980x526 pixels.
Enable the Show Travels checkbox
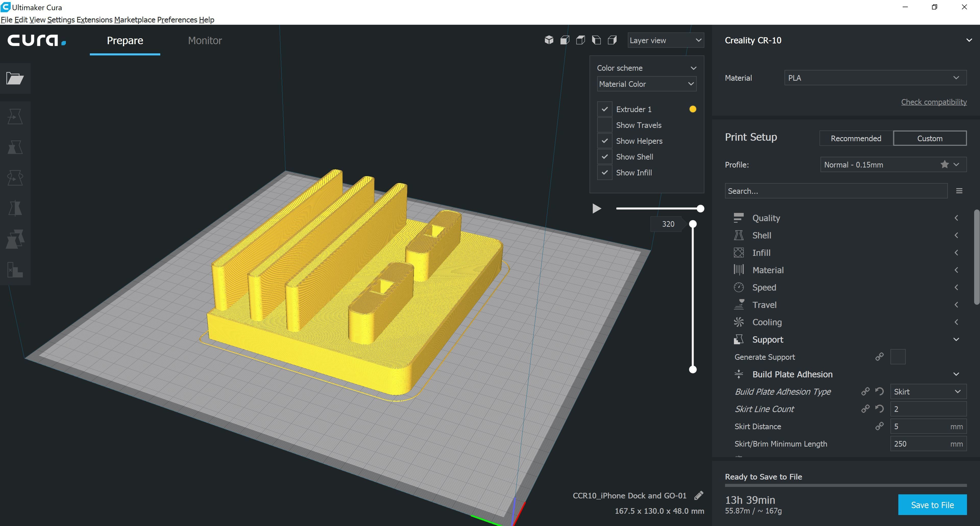pos(605,125)
